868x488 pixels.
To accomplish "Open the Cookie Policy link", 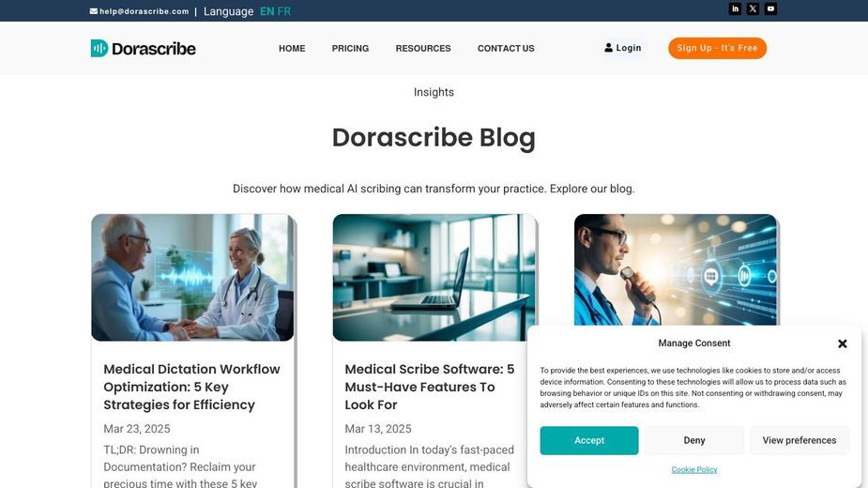I will tap(694, 470).
